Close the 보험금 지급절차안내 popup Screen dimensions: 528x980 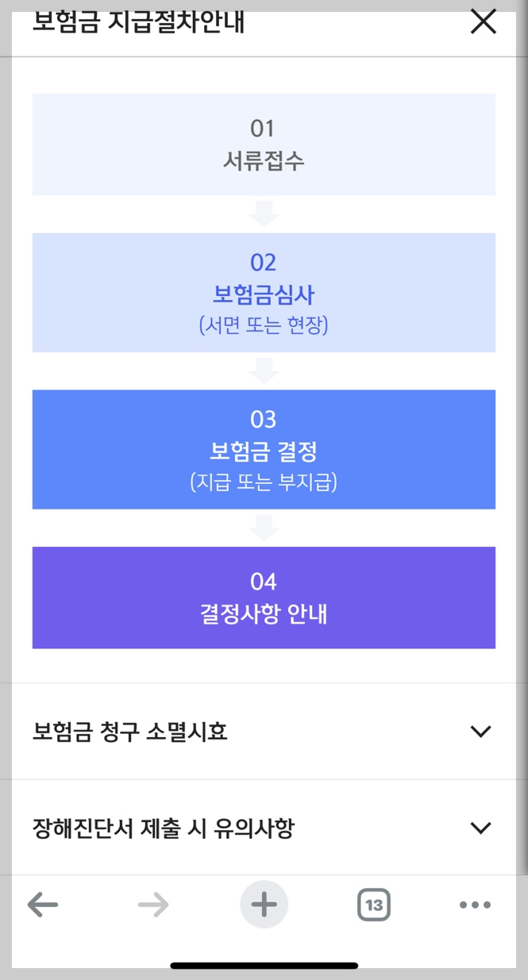click(x=483, y=22)
